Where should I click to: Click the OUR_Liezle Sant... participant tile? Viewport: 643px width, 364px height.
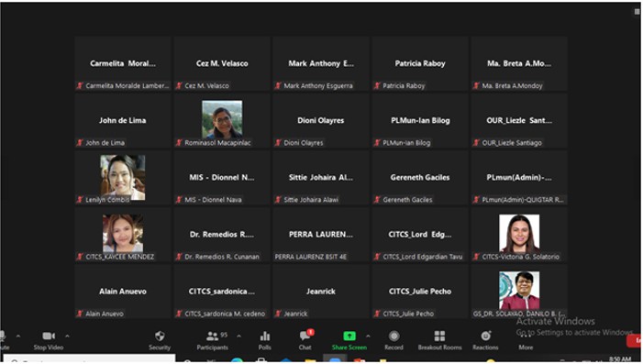pyautogui.click(x=519, y=120)
